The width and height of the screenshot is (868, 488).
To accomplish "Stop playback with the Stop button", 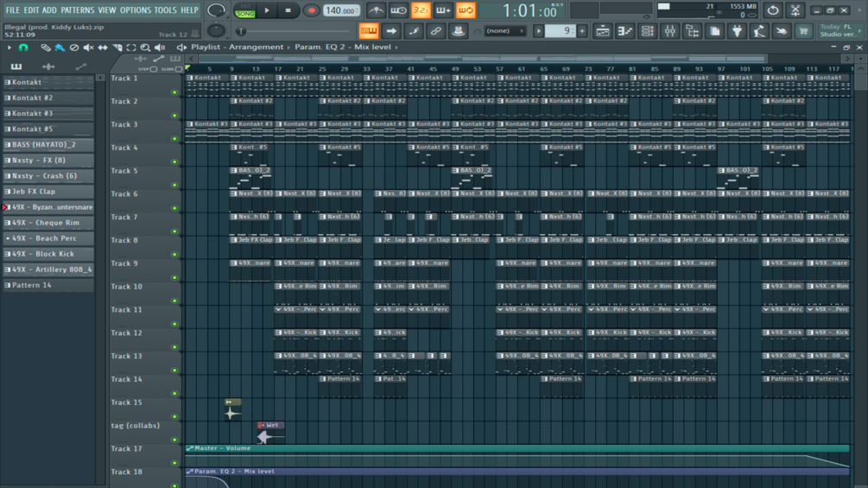I will (x=288, y=10).
